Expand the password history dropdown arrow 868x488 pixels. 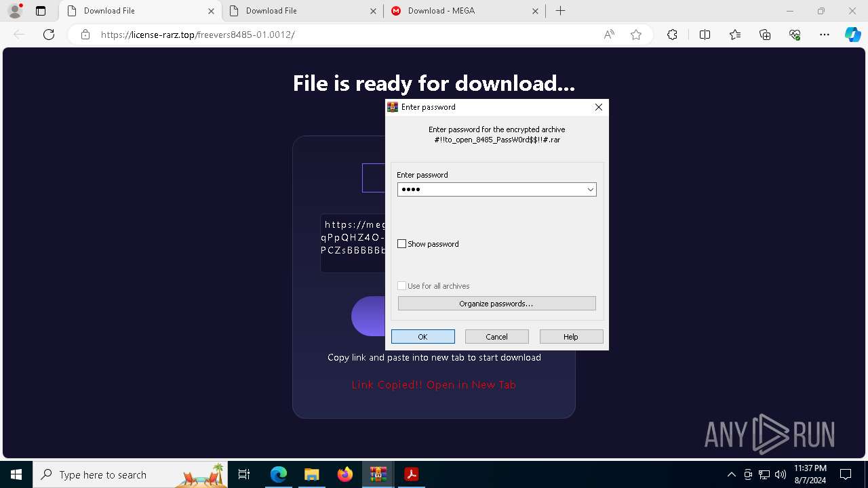[591, 190]
